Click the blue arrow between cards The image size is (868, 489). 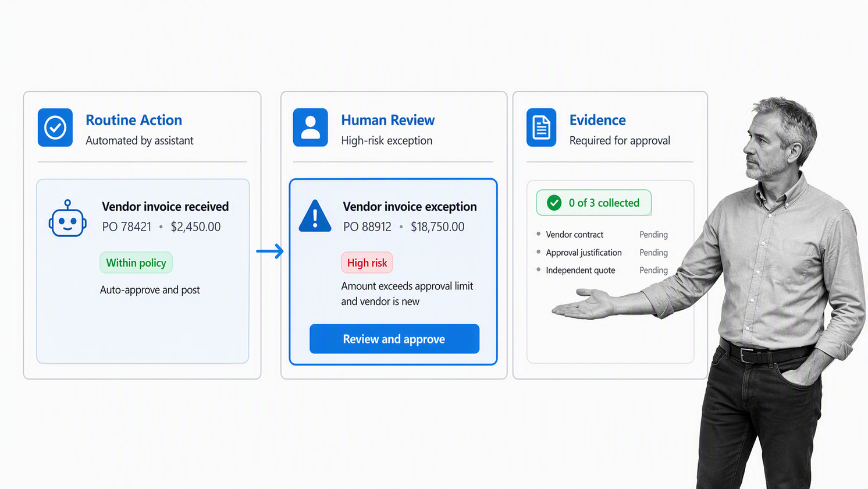270,251
